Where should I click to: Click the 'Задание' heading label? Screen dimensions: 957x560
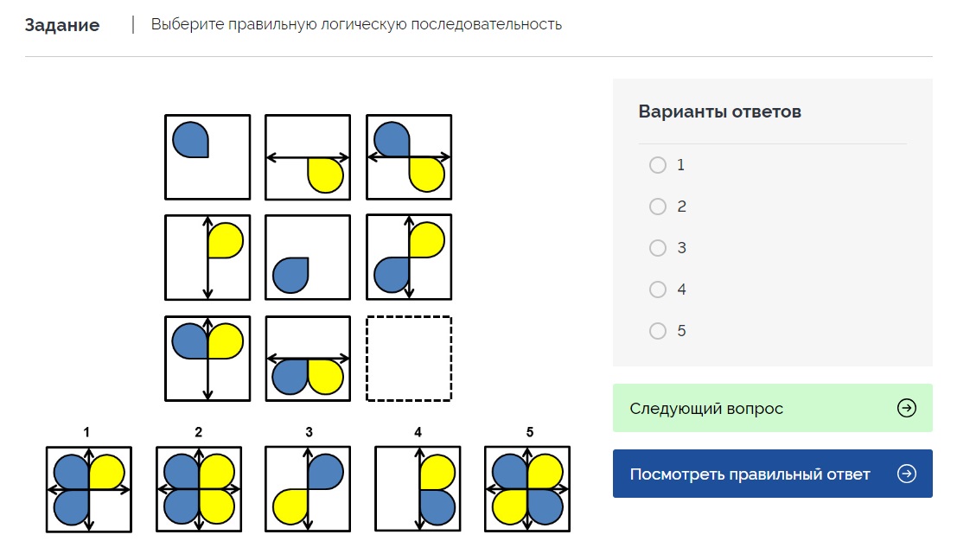point(62,25)
